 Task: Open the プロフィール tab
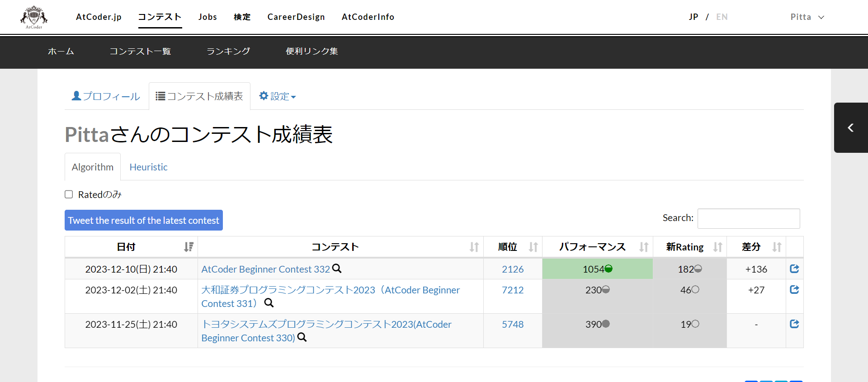(x=106, y=96)
